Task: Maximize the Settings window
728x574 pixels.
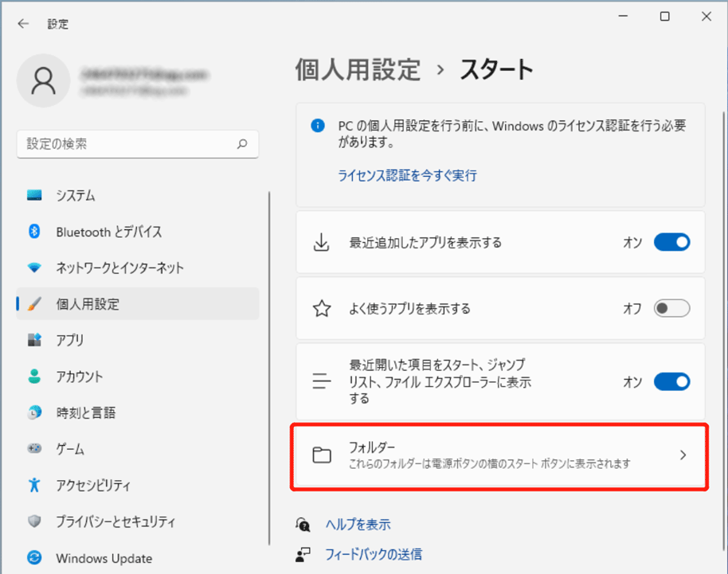Action: click(x=664, y=17)
